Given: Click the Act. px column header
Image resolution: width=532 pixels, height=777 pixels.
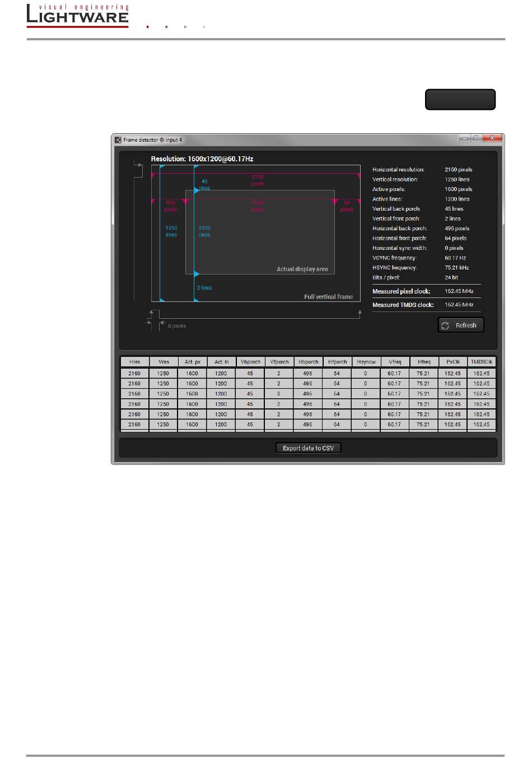Looking at the screenshot, I should point(193,362).
